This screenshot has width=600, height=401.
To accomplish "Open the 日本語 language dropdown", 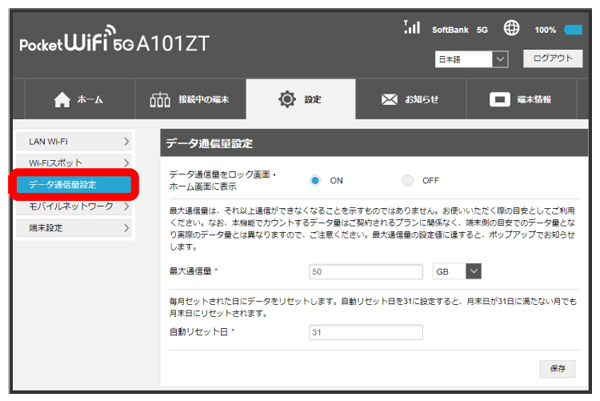I will pos(472,60).
